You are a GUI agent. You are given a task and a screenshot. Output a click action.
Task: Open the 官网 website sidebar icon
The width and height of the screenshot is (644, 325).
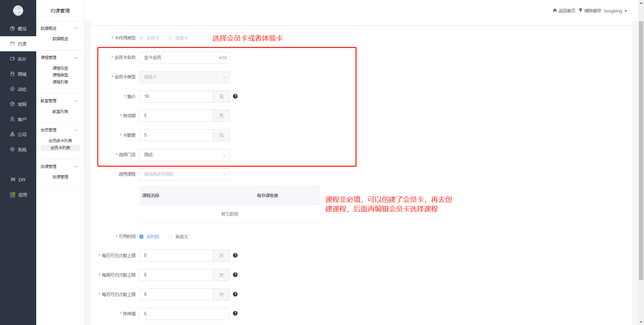(12, 104)
